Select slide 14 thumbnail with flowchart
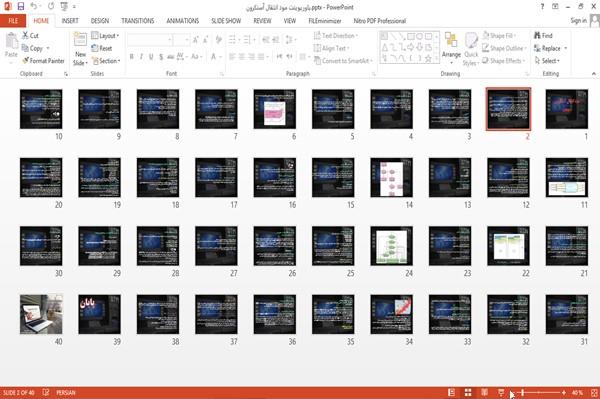This screenshot has height=399, width=600. (x=391, y=178)
